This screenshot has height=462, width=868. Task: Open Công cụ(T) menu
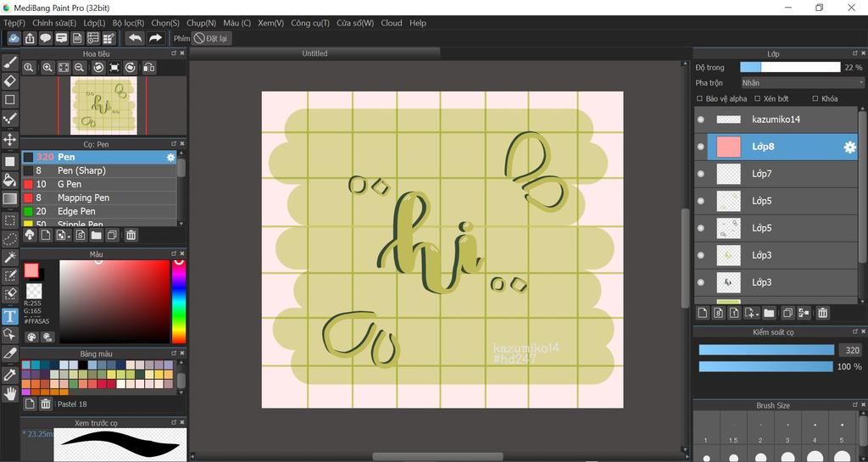(310, 23)
